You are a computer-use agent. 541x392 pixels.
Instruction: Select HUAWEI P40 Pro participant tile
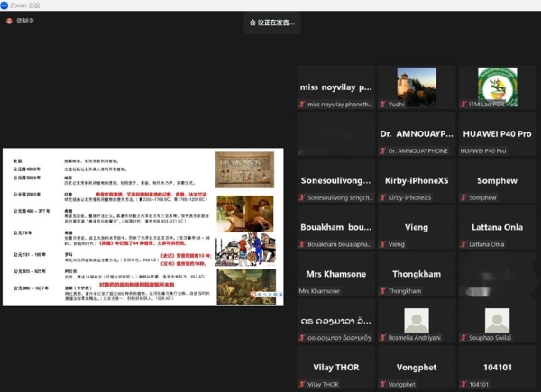(497, 134)
